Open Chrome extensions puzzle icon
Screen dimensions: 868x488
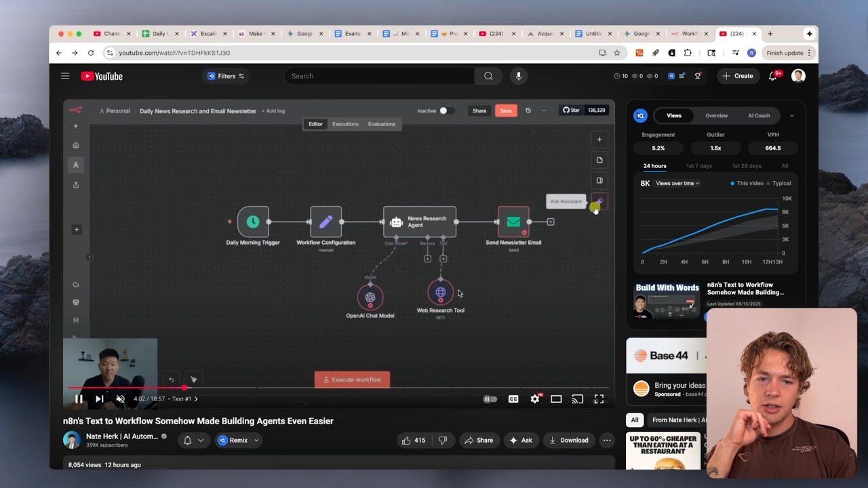coord(688,53)
